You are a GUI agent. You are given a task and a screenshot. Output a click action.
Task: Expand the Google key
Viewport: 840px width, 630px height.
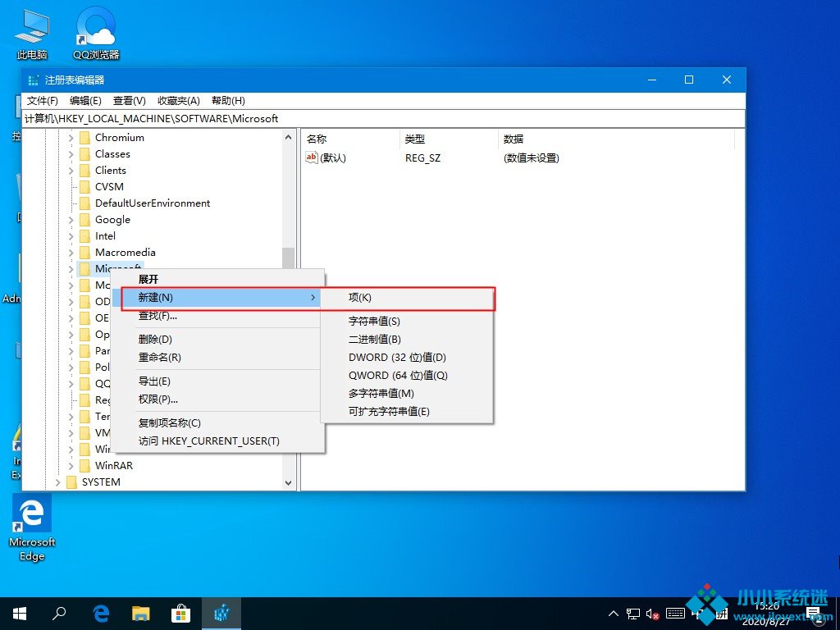71,220
